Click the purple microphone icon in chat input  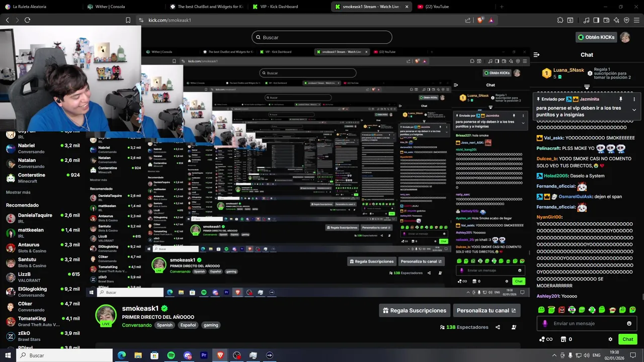(544, 324)
